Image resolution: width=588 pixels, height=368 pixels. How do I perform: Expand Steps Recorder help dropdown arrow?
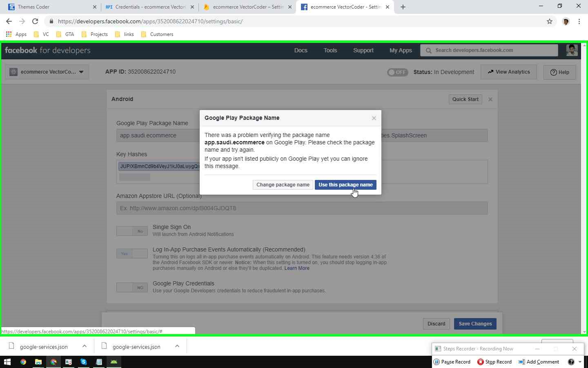[580, 362]
